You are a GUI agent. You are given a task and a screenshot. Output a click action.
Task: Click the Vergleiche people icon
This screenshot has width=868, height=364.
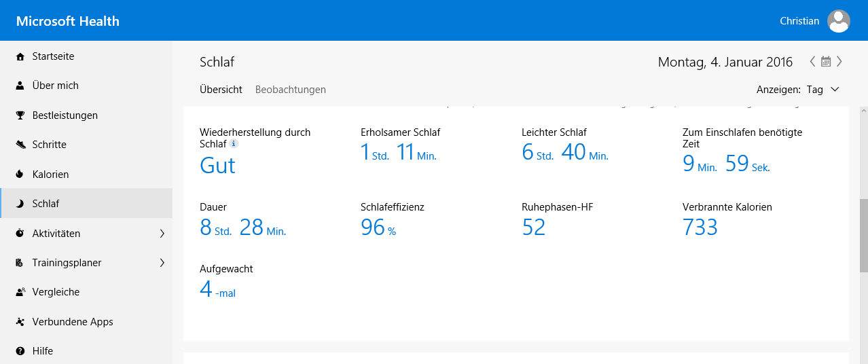click(20, 292)
